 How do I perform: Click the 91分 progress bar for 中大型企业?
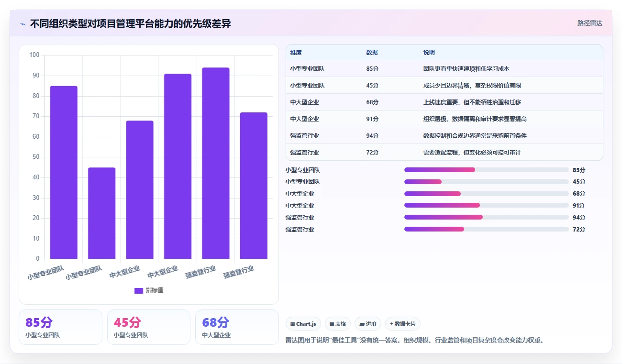pyautogui.click(x=487, y=205)
